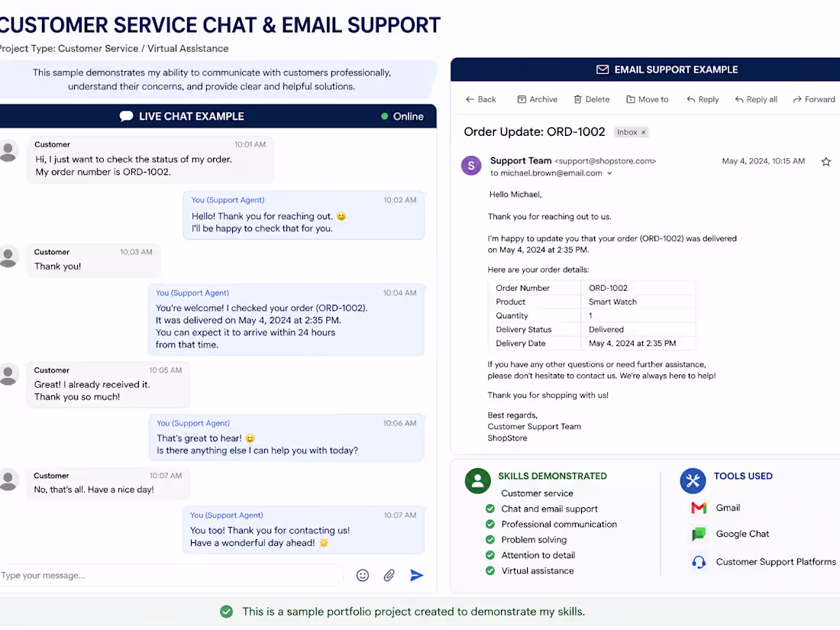Click green check next to Attention to detail
Screen dimensions: 840x630
pos(490,555)
